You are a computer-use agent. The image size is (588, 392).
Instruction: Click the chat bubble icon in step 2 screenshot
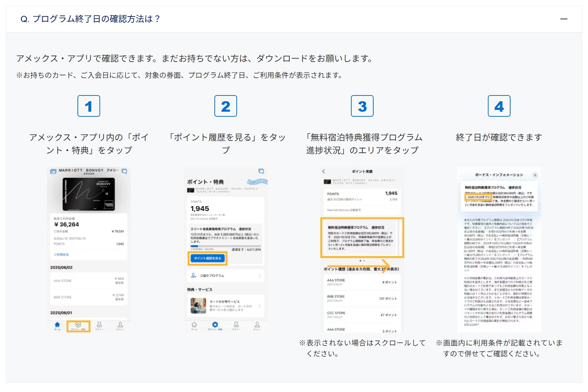coord(261,171)
